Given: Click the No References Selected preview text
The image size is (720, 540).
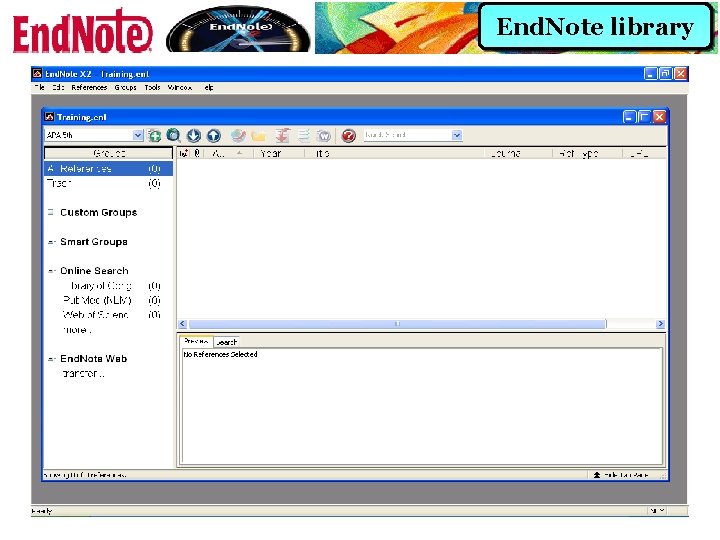Looking at the screenshot, I should point(220,354).
